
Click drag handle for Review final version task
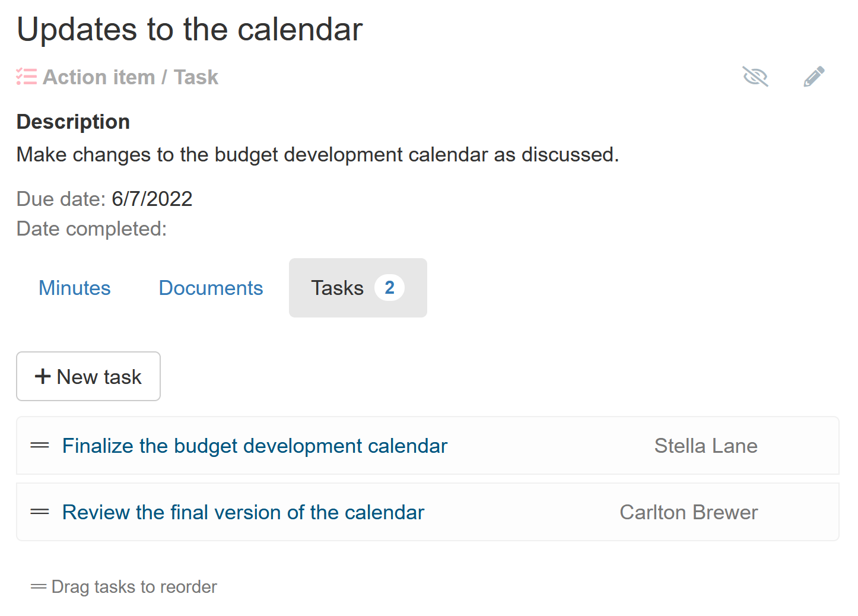(x=40, y=512)
